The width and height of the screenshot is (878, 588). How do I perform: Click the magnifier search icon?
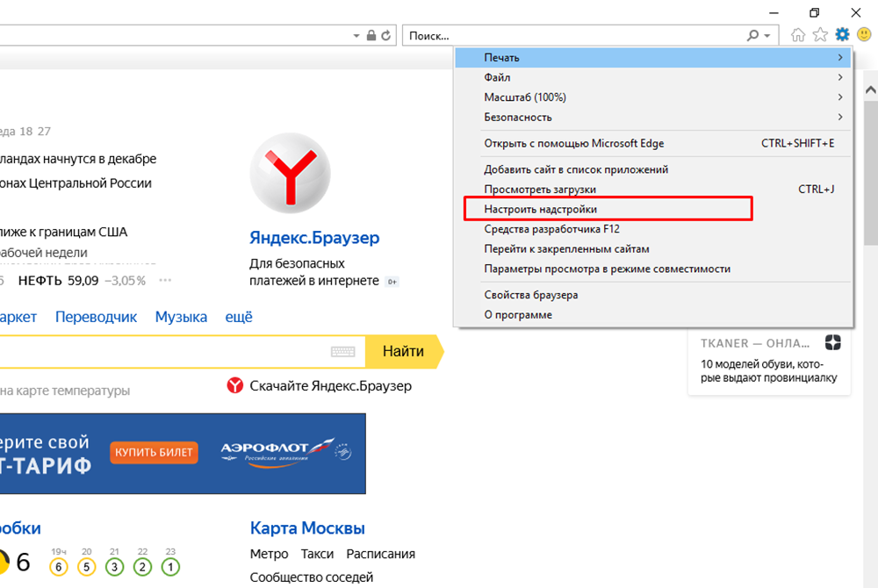click(752, 36)
